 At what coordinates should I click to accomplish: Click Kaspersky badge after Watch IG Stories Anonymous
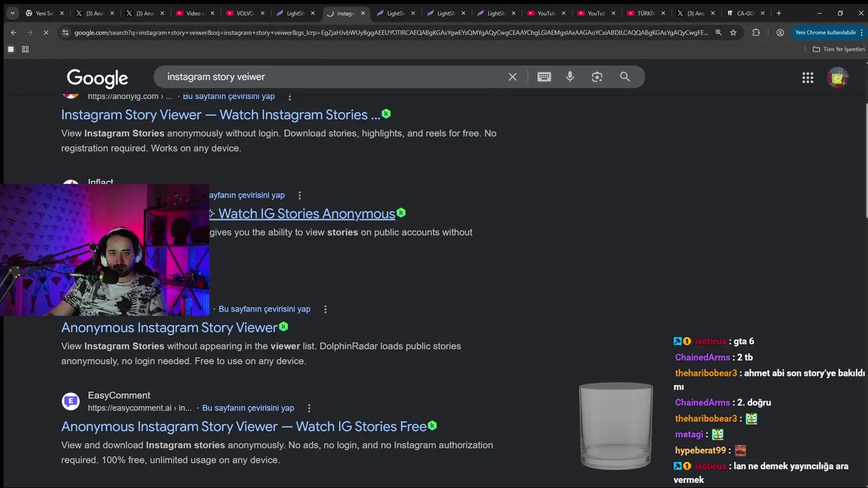click(x=401, y=213)
